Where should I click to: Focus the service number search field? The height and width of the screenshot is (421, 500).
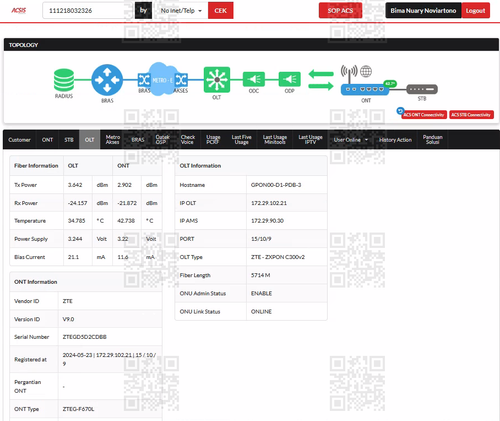point(89,11)
